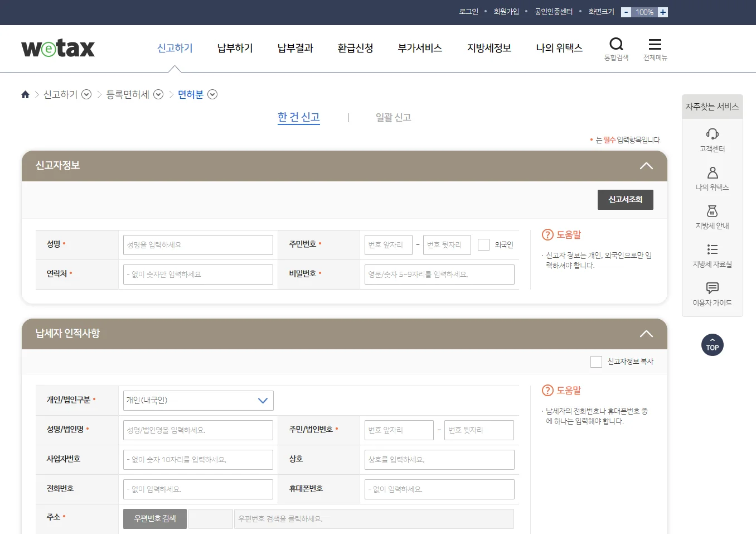Open the 통합검색 magnifier search icon
756x534 pixels.
616,45
